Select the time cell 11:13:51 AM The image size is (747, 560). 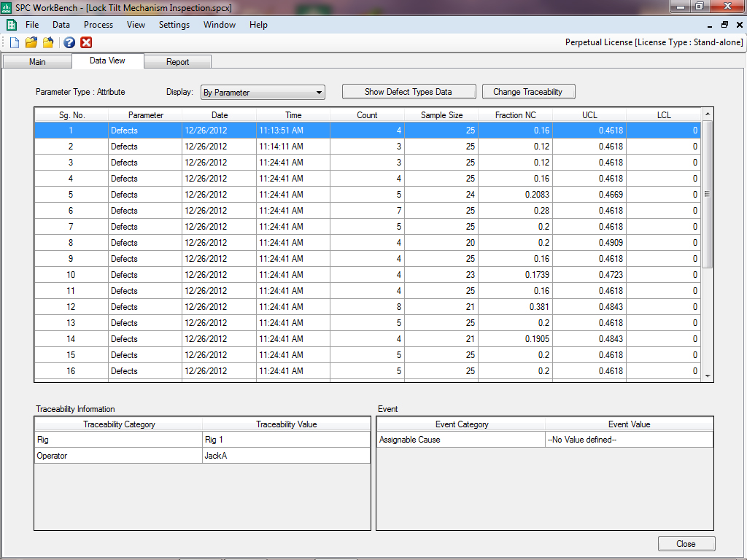click(x=293, y=131)
